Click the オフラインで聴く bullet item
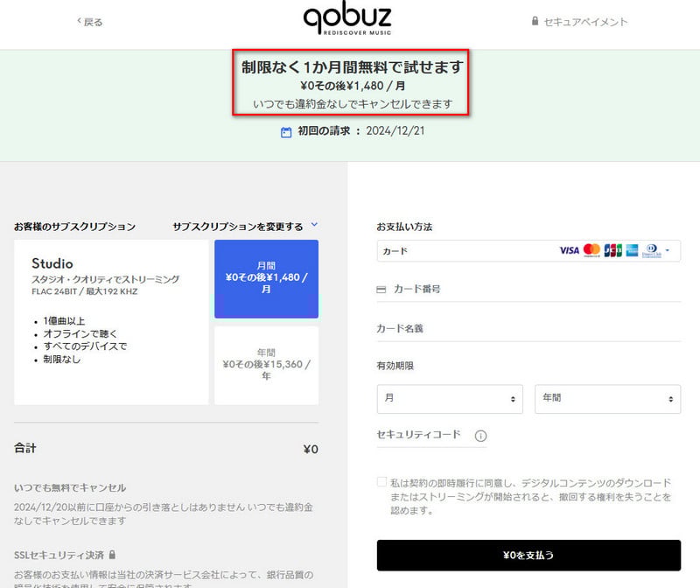 pos(80,333)
